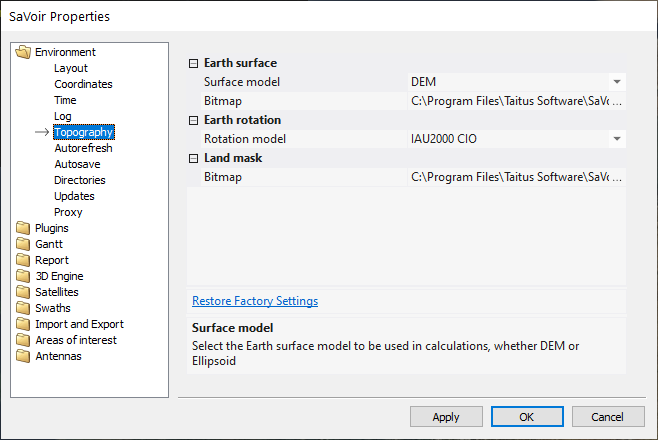Click Restore Factory Settings link
The width and height of the screenshot is (658, 440).
click(255, 301)
